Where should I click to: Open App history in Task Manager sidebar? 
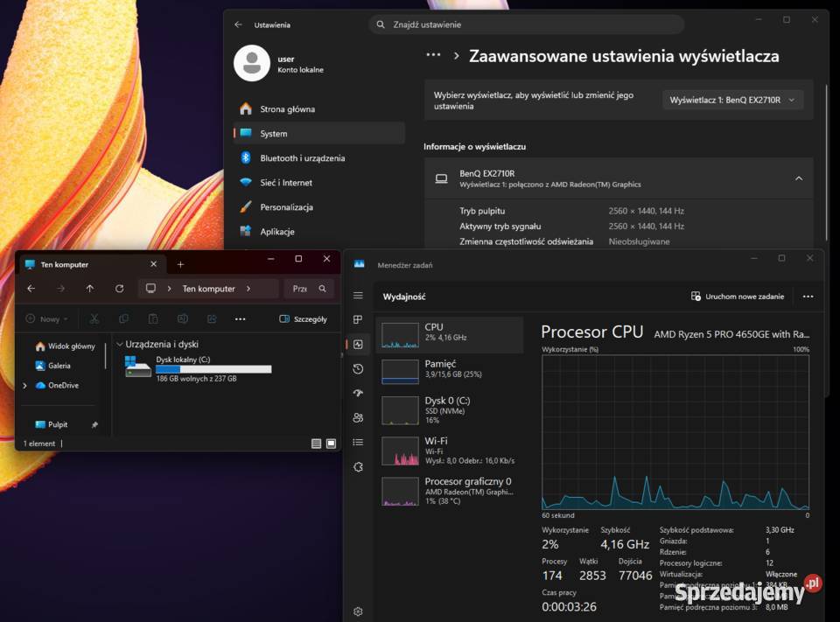(x=357, y=368)
